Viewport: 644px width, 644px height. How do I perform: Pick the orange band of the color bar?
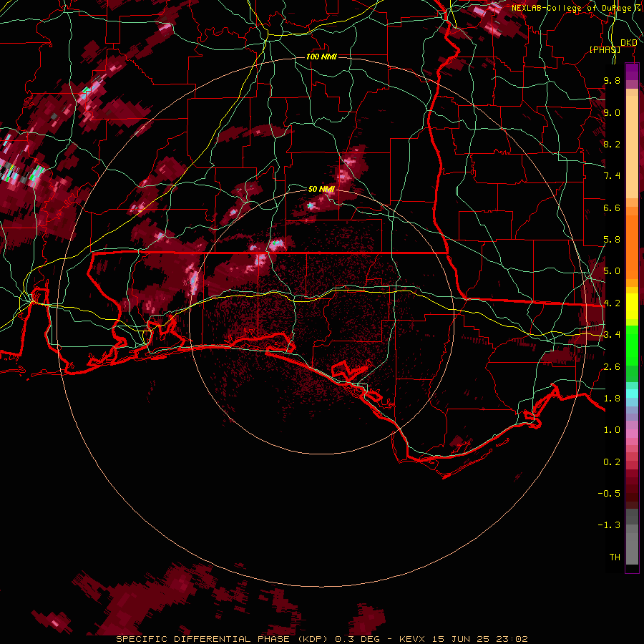pos(632,246)
